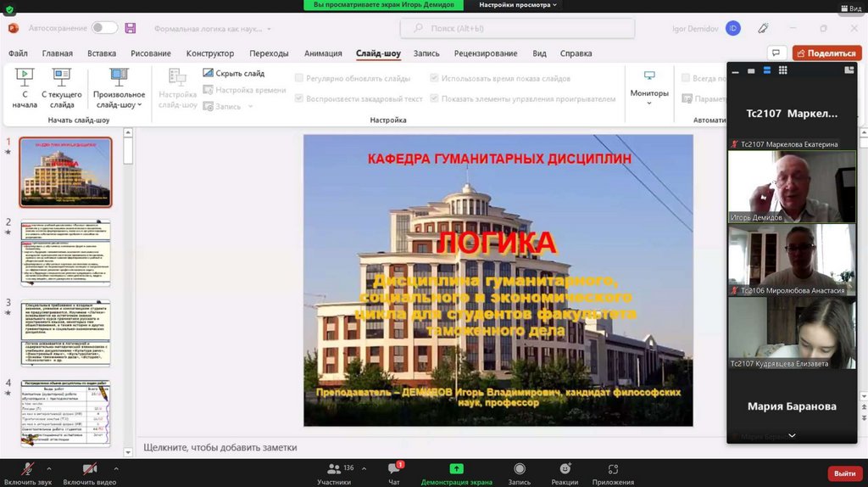The height and width of the screenshot is (487, 868).
Task: Open Participants panel
Action: (334, 473)
